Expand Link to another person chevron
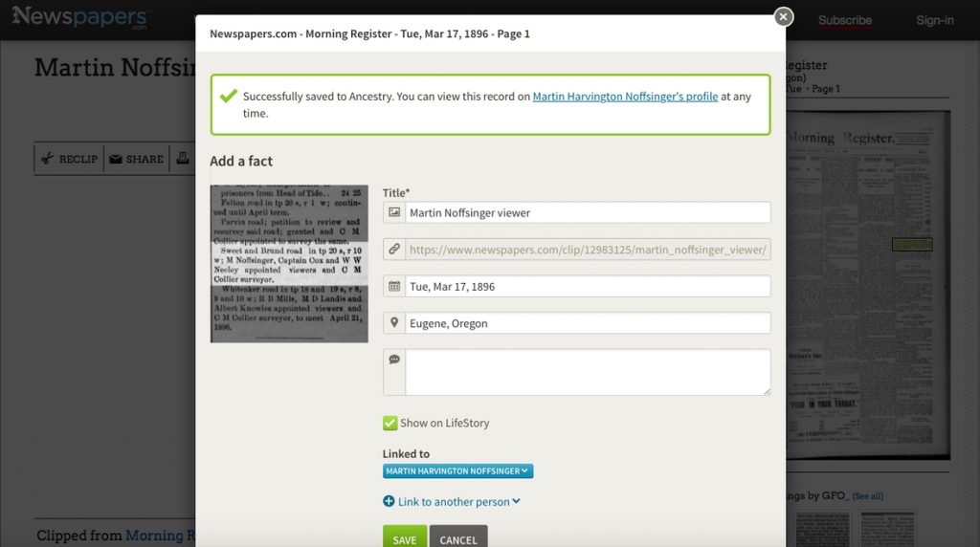This screenshot has width=980, height=547. point(517,501)
